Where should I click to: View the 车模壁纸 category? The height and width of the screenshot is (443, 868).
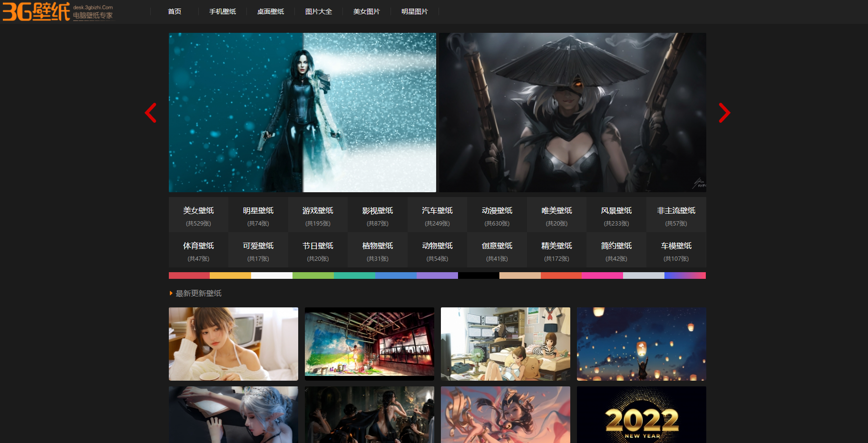coord(676,250)
